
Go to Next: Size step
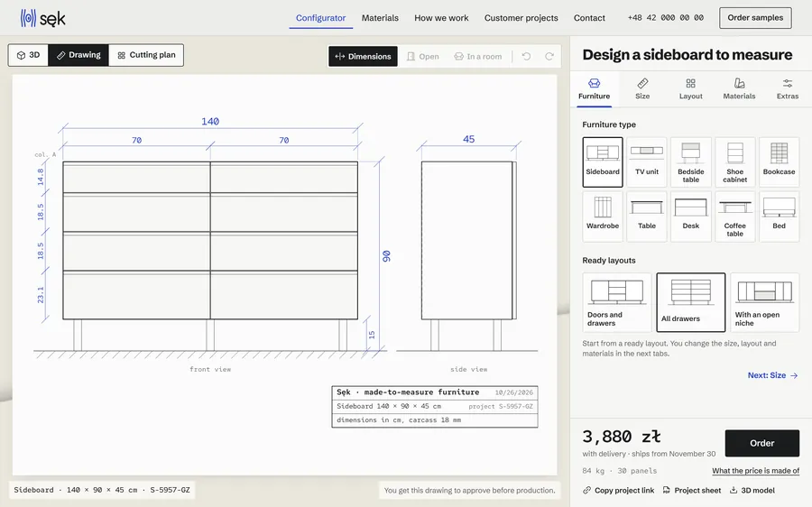(772, 375)
